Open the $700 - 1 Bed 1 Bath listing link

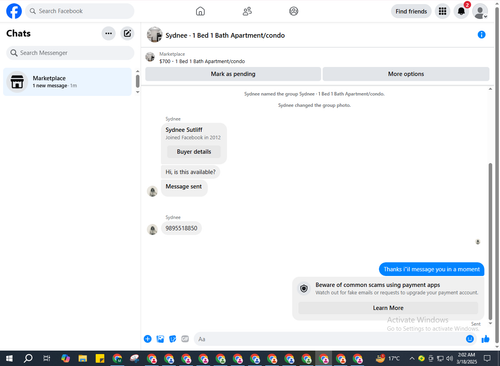tap(202, 61)
